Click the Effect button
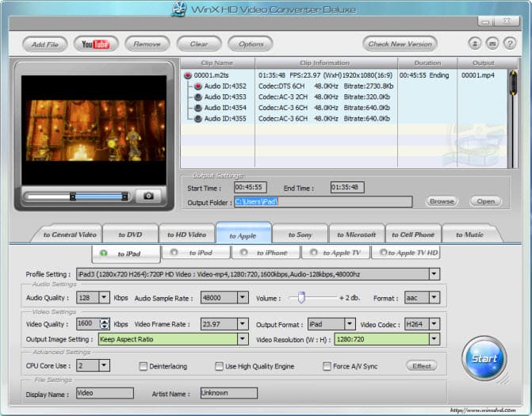 click(x=421, y=366)
